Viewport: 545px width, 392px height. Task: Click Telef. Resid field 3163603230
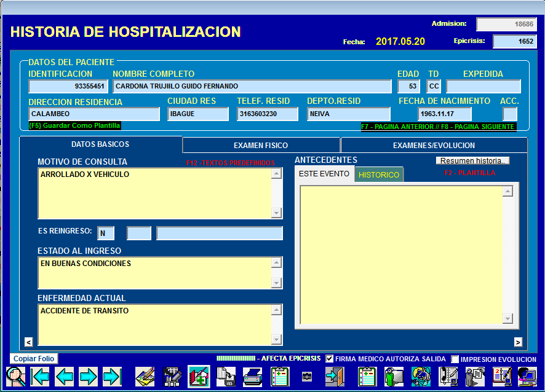click(268, 114)
